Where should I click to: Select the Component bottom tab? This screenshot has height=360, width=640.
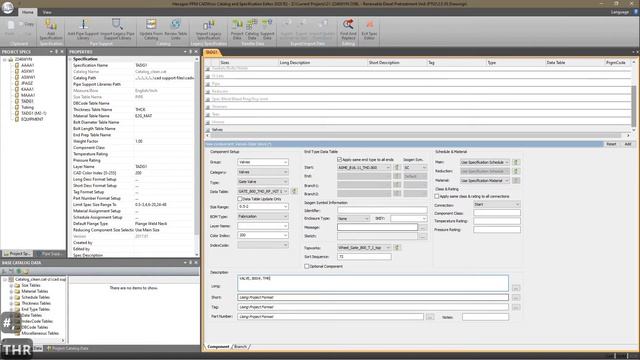[218, 347]
